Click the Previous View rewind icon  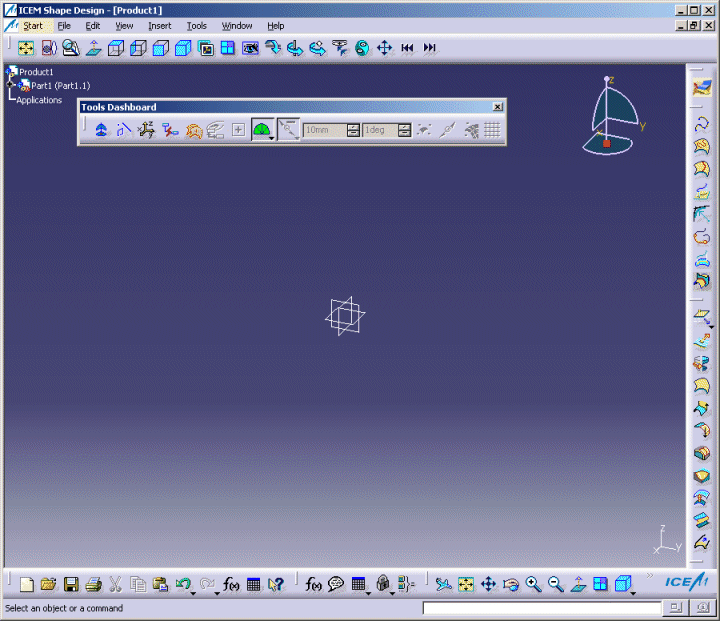coord(407,48)
